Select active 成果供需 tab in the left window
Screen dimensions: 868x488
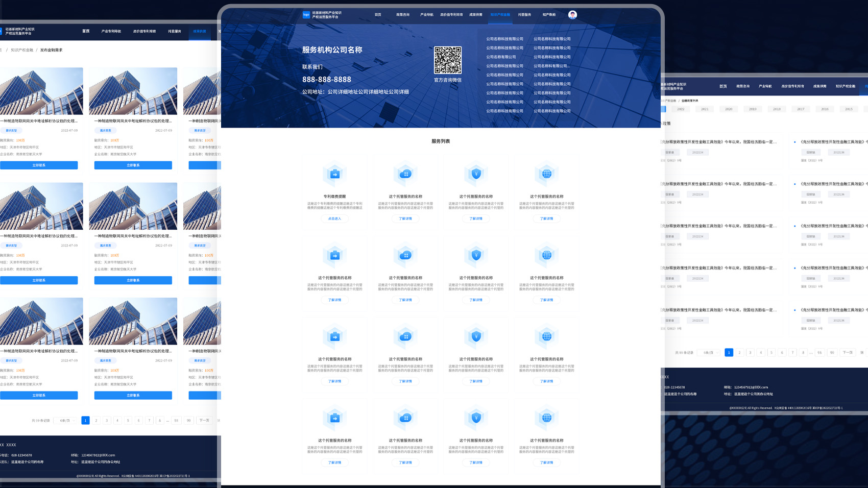coord(200,31)
